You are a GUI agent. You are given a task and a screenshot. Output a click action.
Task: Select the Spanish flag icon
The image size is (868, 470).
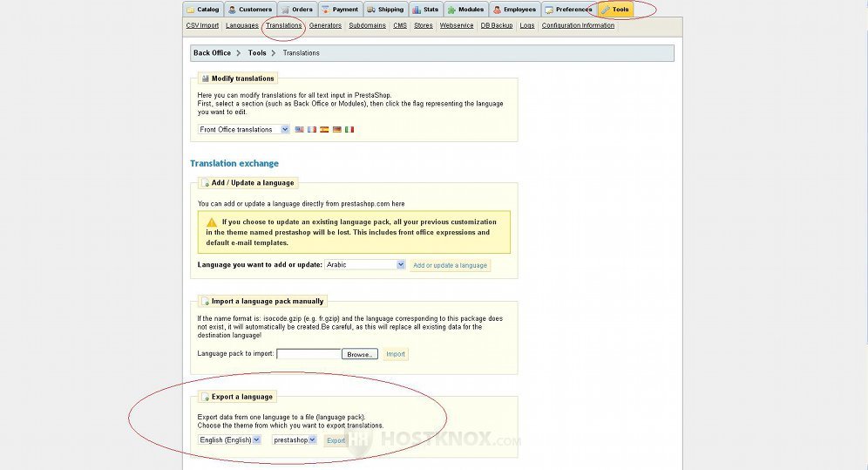(324, 130)
